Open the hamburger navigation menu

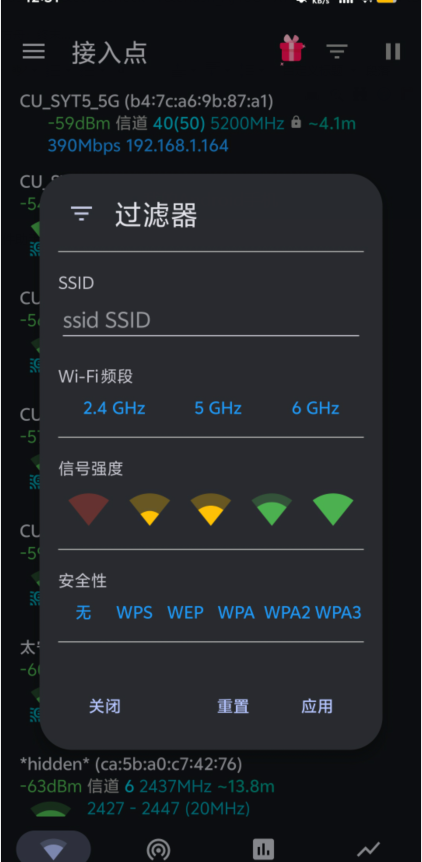(x=34, y=52)
